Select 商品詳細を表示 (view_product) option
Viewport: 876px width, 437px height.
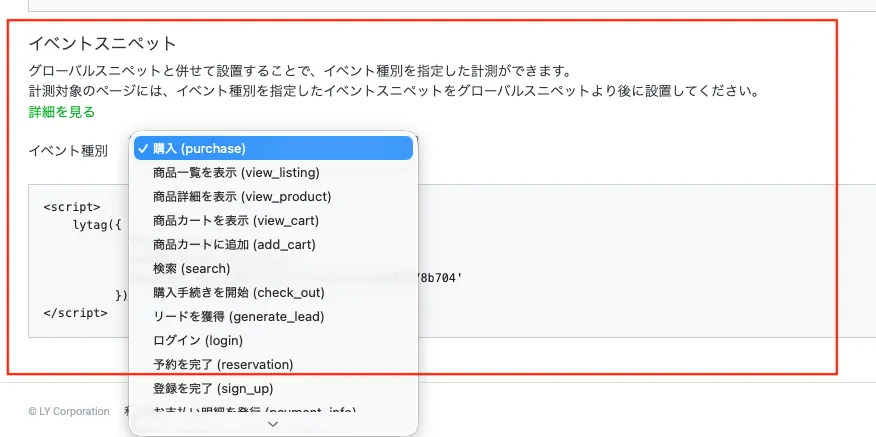[241, 196]
